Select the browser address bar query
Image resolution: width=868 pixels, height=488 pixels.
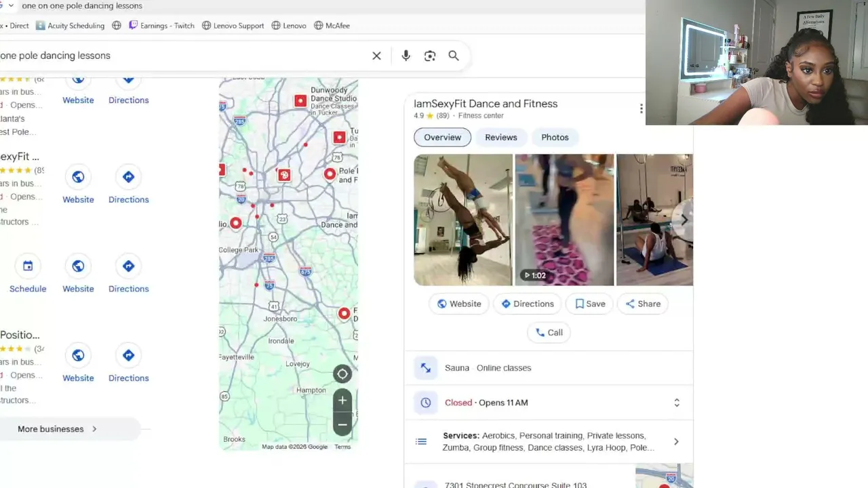[82, 5]
